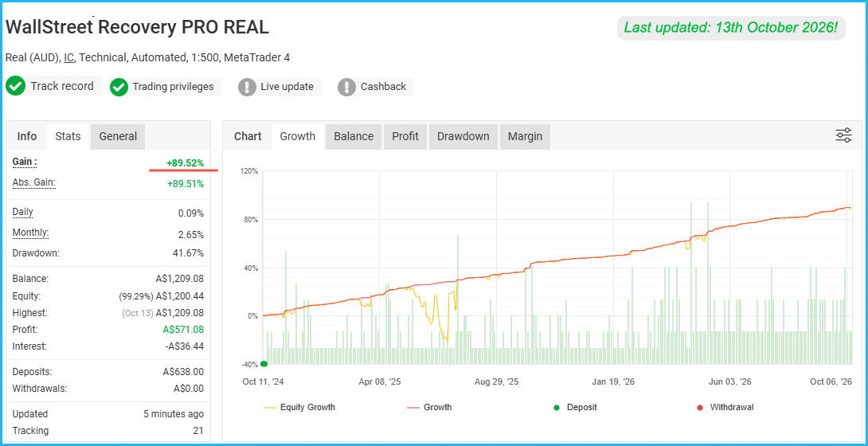The height and width of the screenshot is (446, 868).
Task: Click the Apr 08, '25 axis date
Action: pos(380,381)
